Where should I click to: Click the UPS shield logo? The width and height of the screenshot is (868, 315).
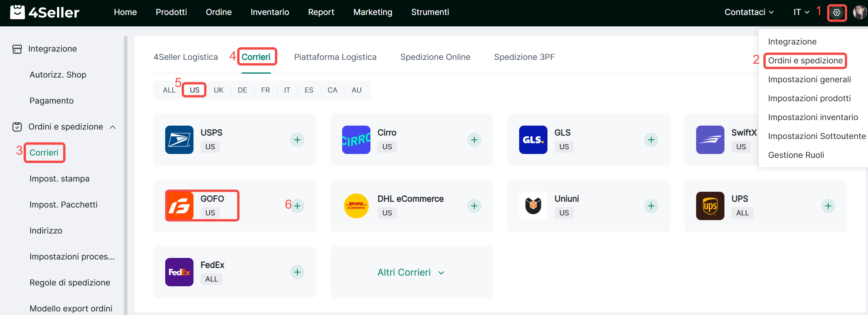(710, 206)
